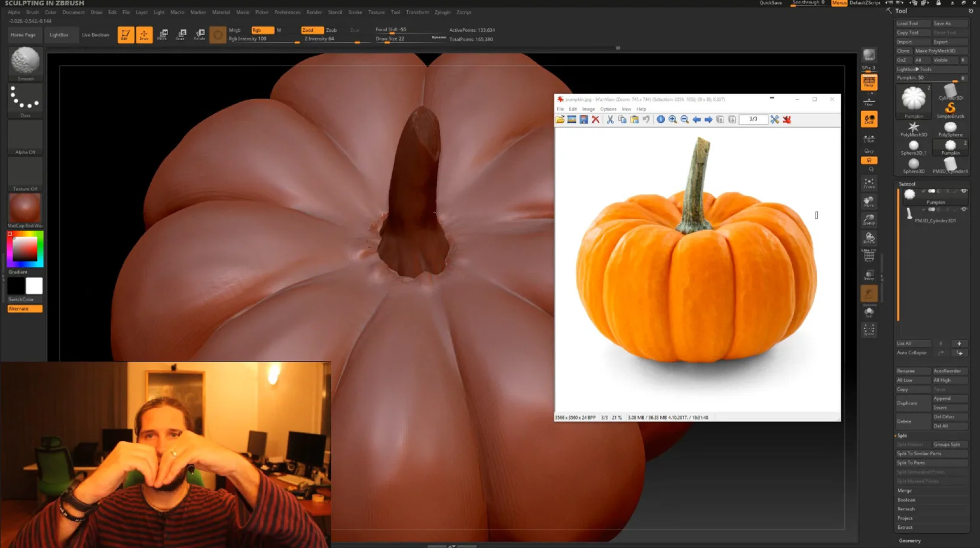Expand the Geometry section

coord(909,540)
